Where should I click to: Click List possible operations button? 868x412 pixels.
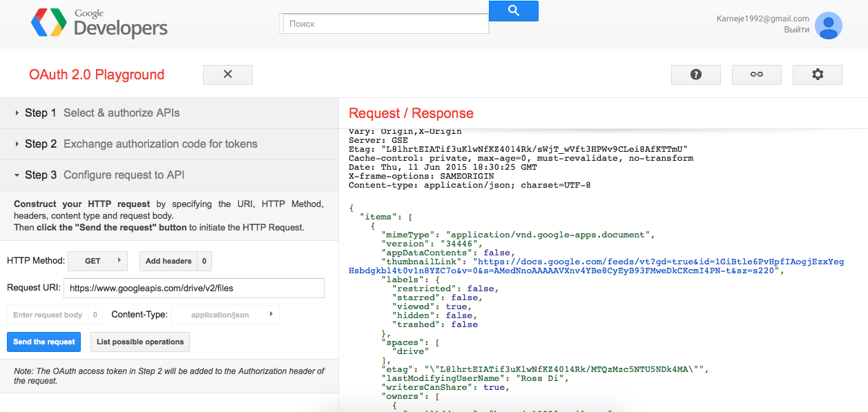[x=140, y=342]
